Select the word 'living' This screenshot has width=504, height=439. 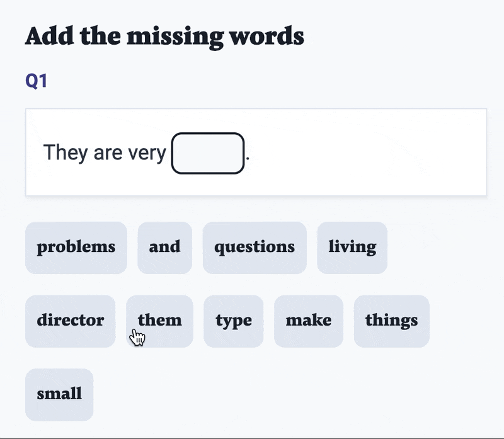click(352, 248)
